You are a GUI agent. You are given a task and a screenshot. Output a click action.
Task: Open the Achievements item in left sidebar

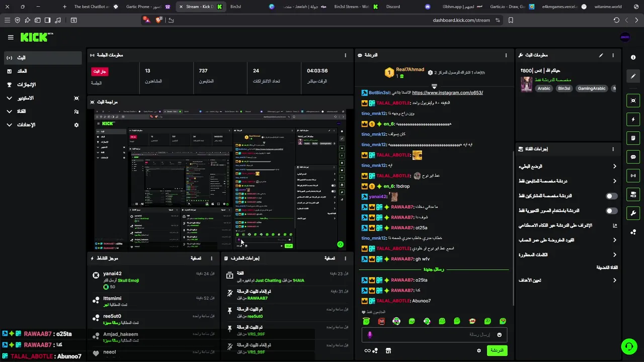(43, 84)
